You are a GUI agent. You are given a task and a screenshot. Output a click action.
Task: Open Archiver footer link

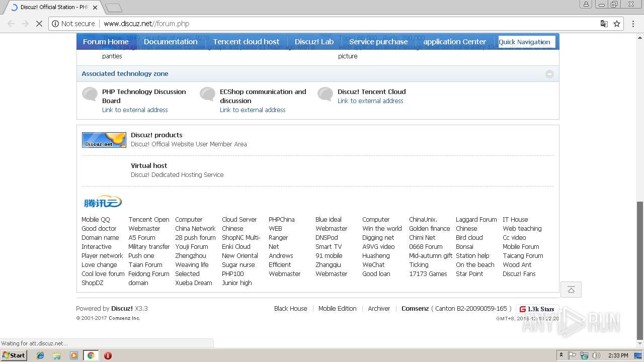tap(379, 309)
